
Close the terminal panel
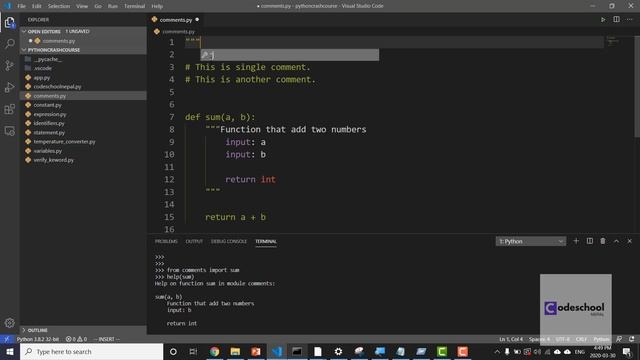629,241
